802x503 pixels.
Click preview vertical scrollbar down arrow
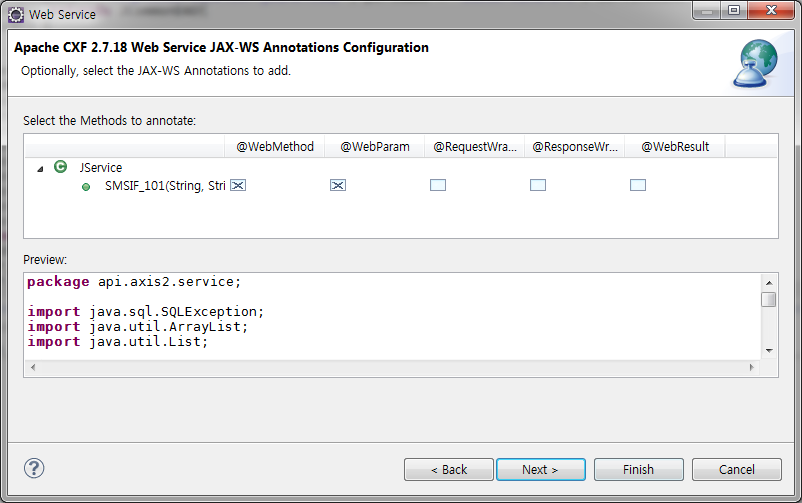(x=769, y=351)
